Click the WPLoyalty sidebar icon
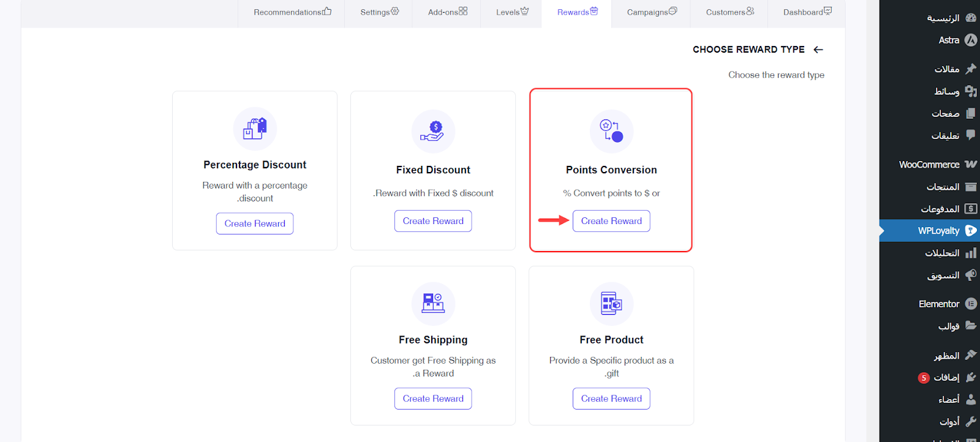 point(971,231)
